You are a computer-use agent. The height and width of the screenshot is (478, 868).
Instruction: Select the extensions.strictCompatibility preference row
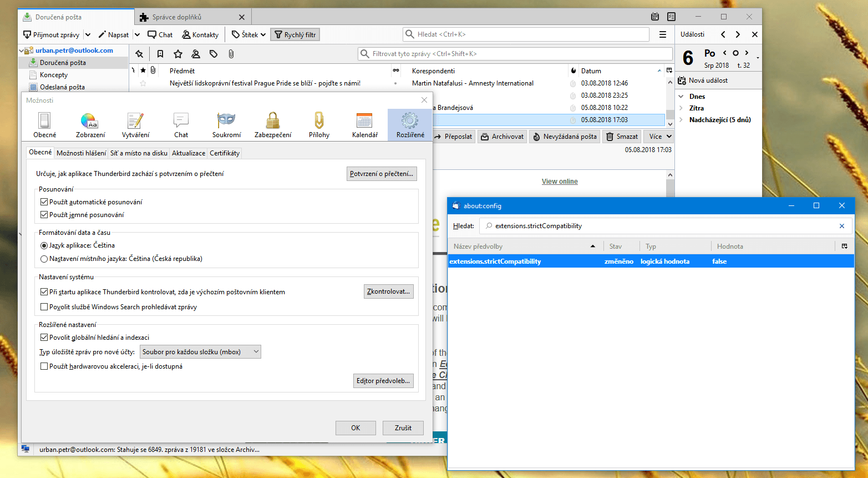coord(651,261)
